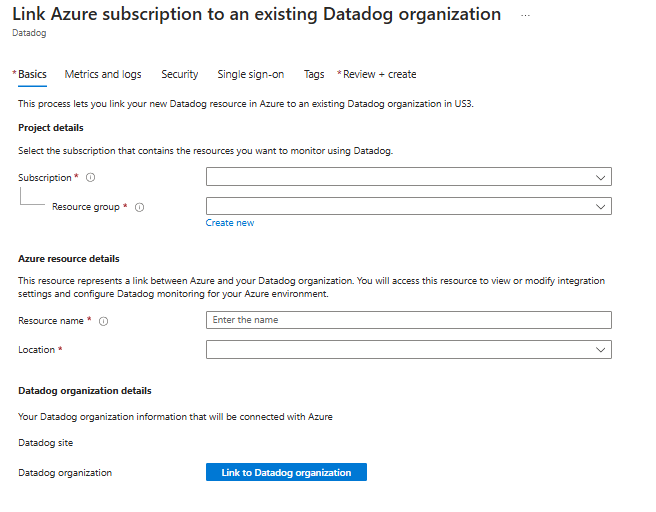Open the ellipsis menu beside page title
The image size is (656, 512).
[525, 15]
